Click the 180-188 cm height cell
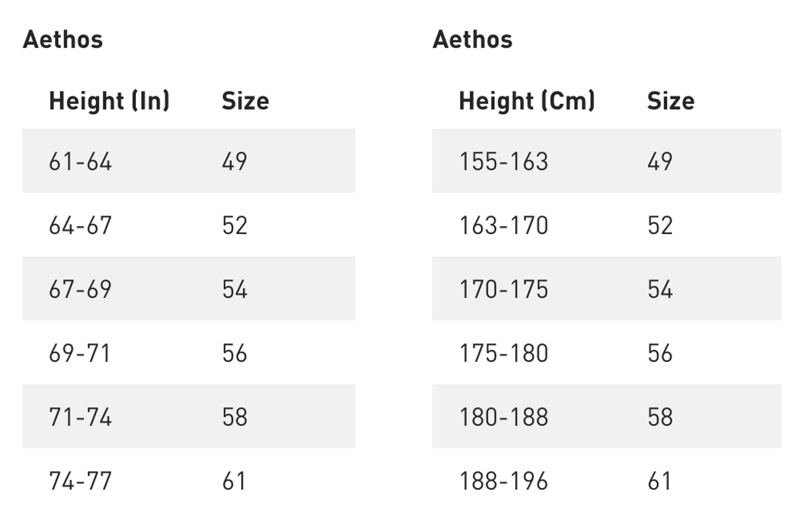Image resolution: width=809 pixels, height=532 pixels. (x=504, y=417)
